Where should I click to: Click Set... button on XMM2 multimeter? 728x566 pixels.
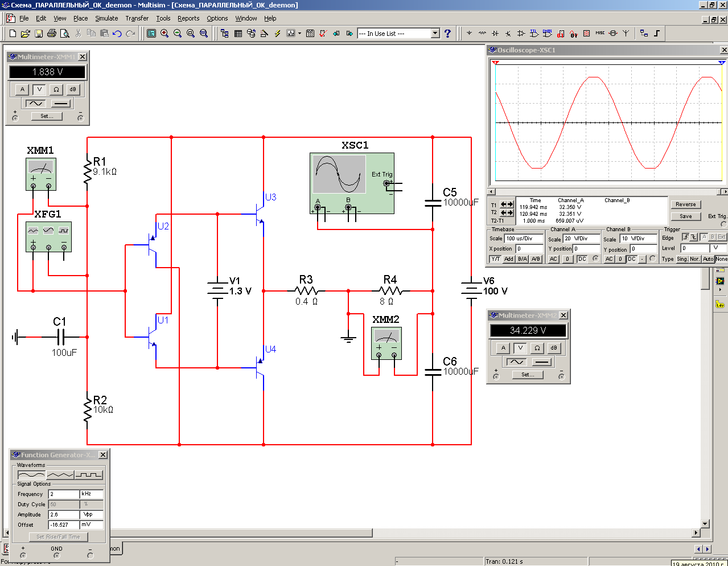(x=528, y=375)
